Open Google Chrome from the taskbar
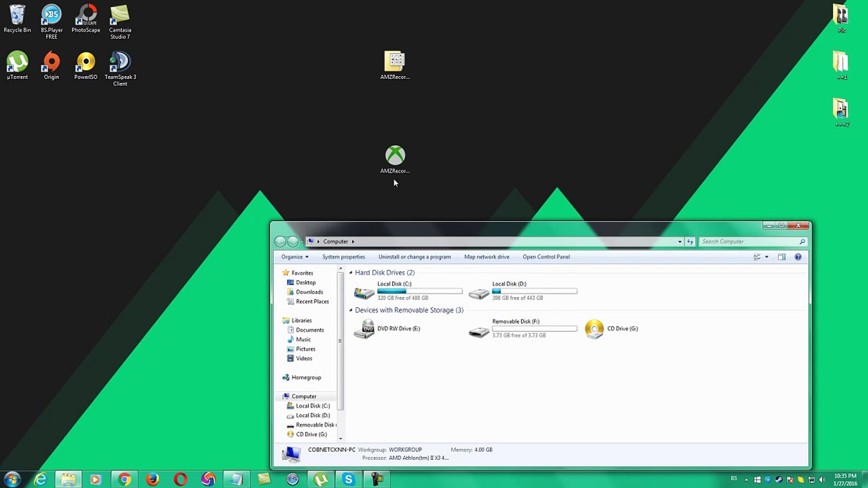Image resolution: width=868 pixels, height=488 pixels. click(x=124, y=479)
